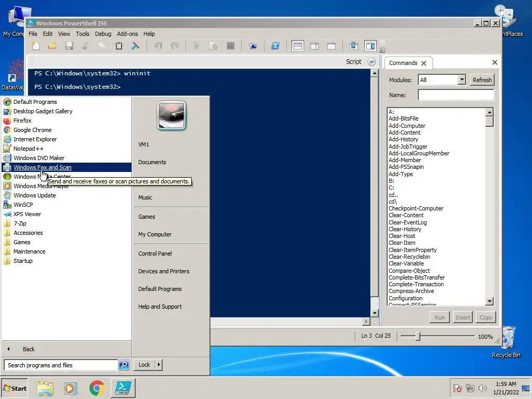Viewport: 532px width, 399px height.
Task: Open WinSCP from the programs list
Action: click(23, 205)
